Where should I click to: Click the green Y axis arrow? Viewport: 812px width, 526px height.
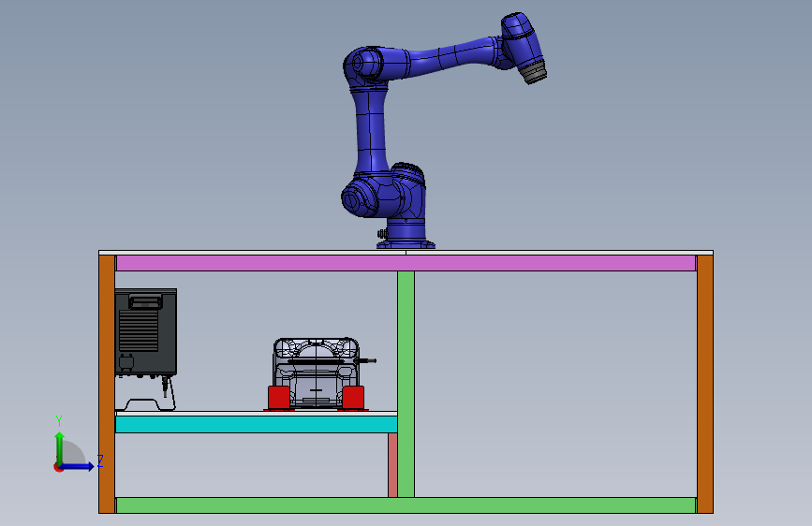(60, 448)
